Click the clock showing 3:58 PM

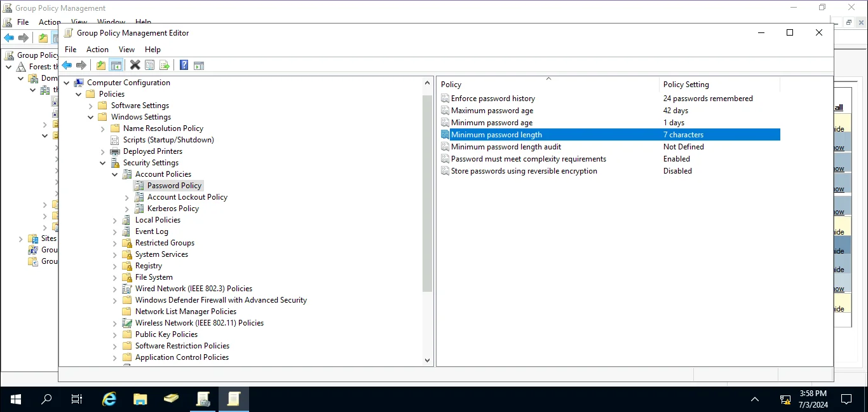tap(813, 394)
